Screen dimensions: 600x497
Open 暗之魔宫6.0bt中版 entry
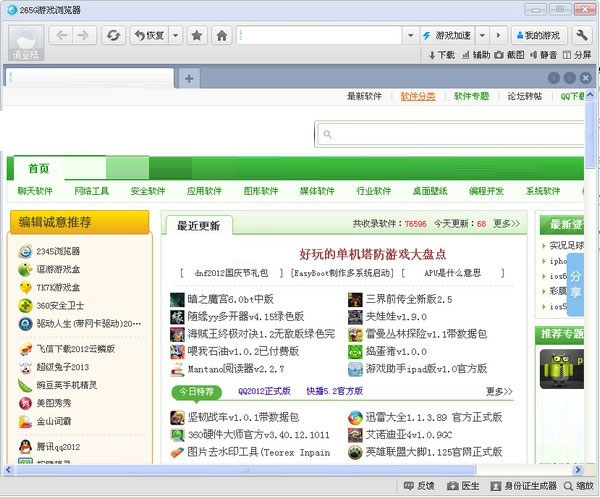pos(230,299)
